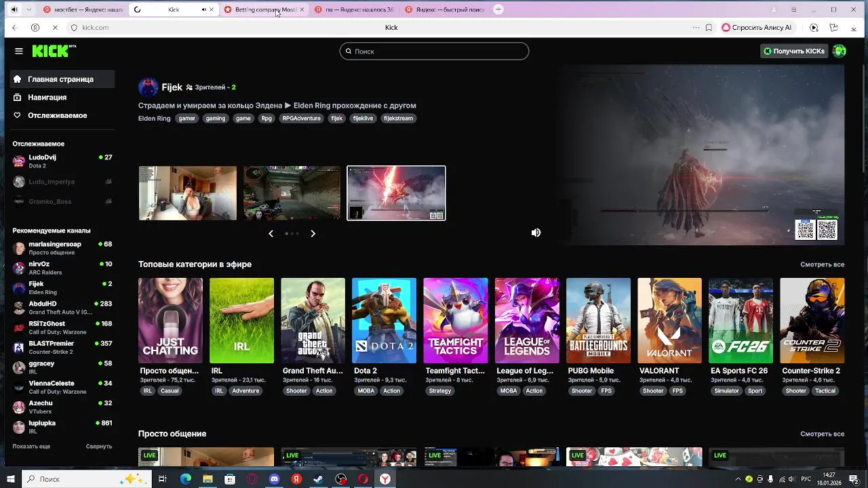868x488 pixels.
Task: Open nirvOz recommended channel
Action: [62, 268]
